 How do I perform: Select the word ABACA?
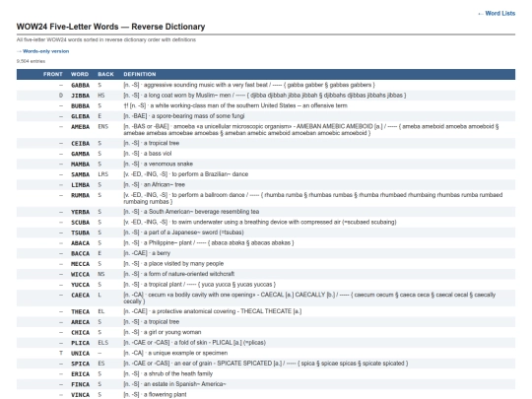point(81,243)
